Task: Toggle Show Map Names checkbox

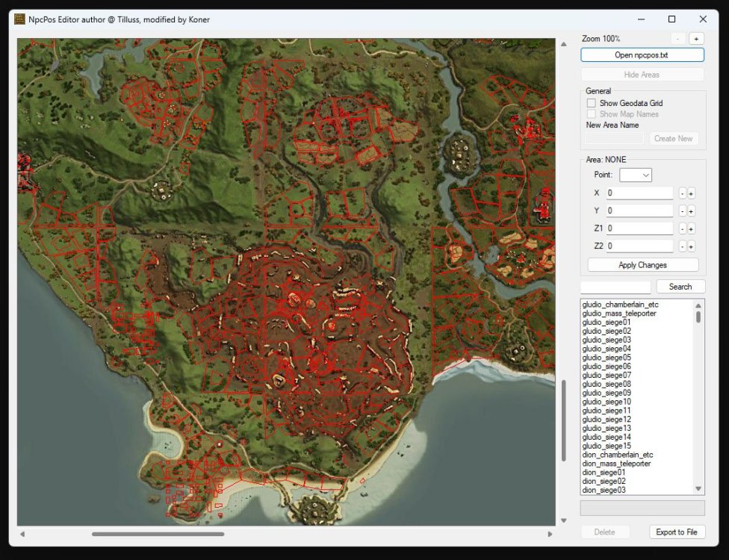Action: 592,113
